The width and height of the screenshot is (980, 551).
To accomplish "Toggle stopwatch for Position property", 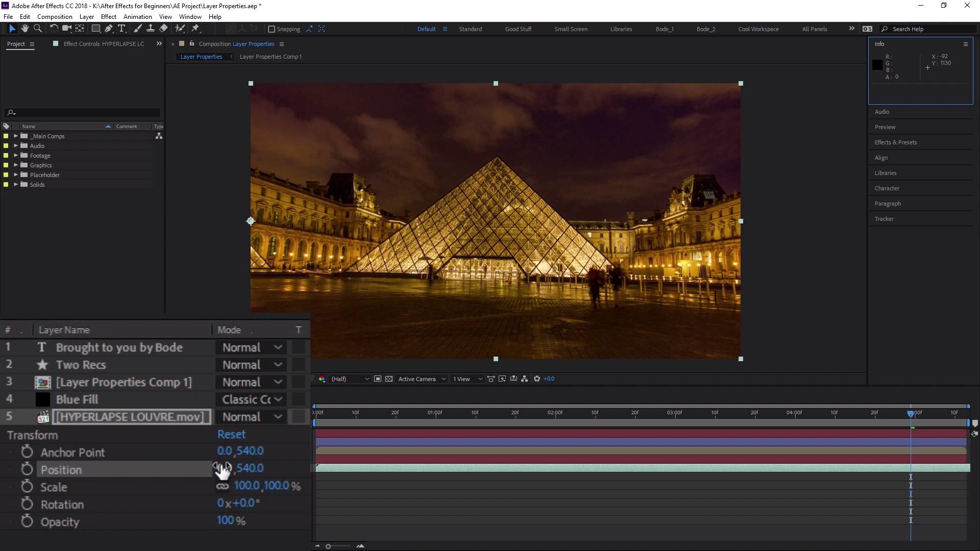I will pyautogui.click(x=27, y=469).
